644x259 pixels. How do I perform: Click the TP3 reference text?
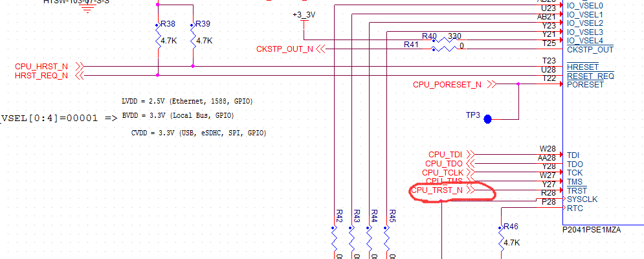[x=472, y=115]
